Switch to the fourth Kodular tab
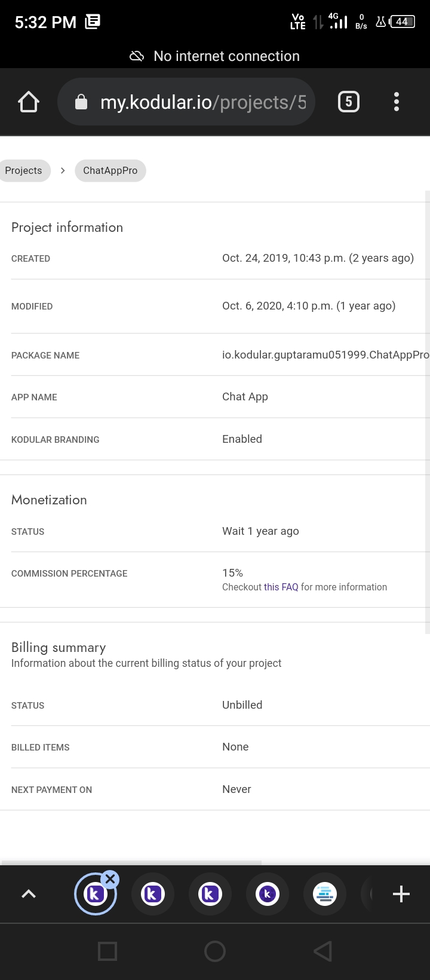Viewport: 430px width, 980px height. point(268,894)
